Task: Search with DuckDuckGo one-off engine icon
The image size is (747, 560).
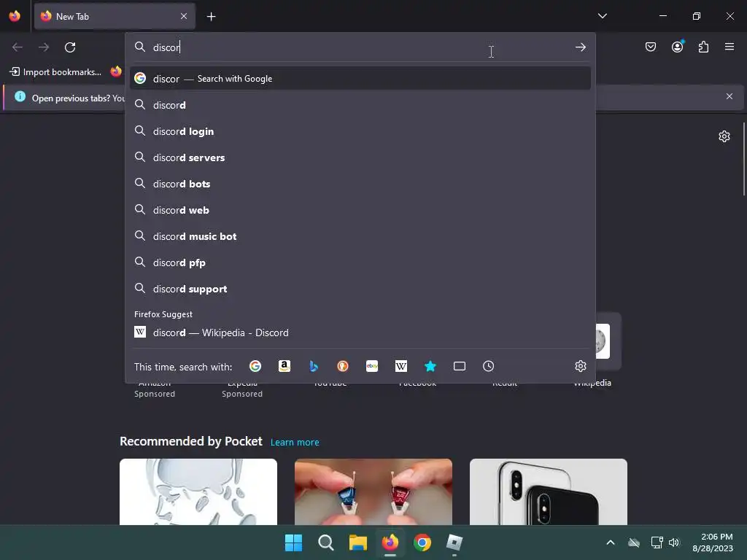Action: pos(343,366)
